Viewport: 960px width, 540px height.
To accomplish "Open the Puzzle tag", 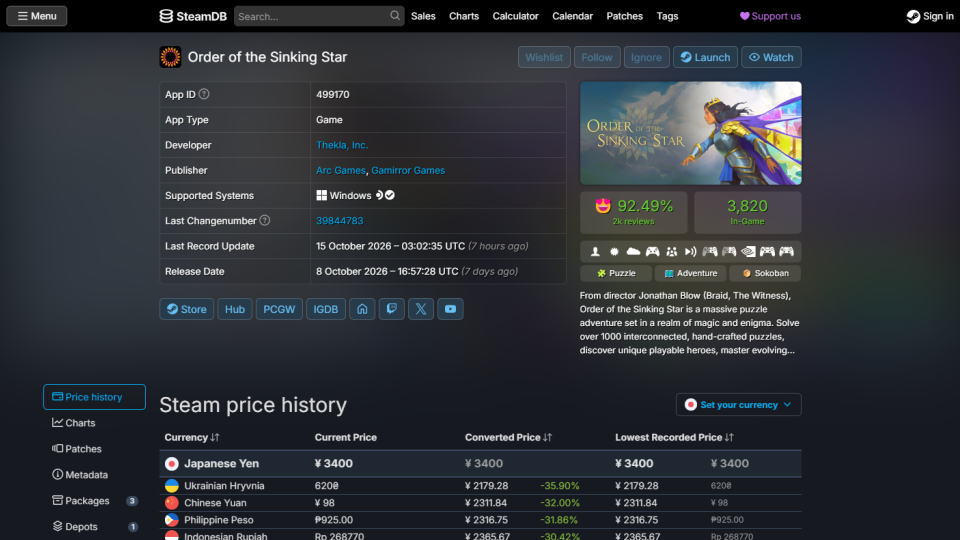I will point(616,273).
